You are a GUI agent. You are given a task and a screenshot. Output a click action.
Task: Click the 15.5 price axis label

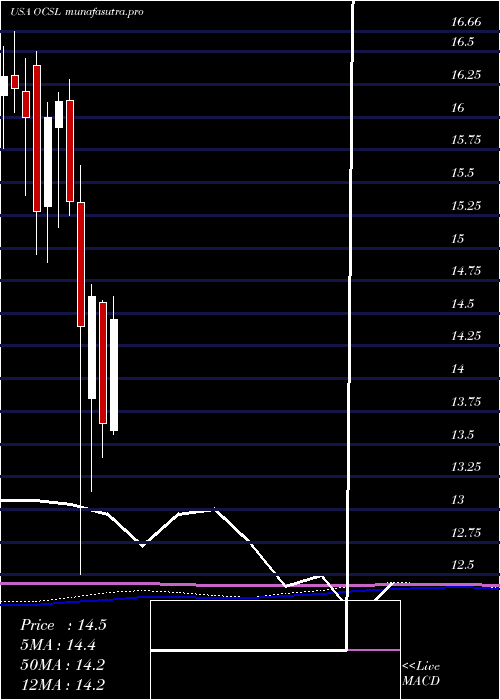(x=462, y=173)
